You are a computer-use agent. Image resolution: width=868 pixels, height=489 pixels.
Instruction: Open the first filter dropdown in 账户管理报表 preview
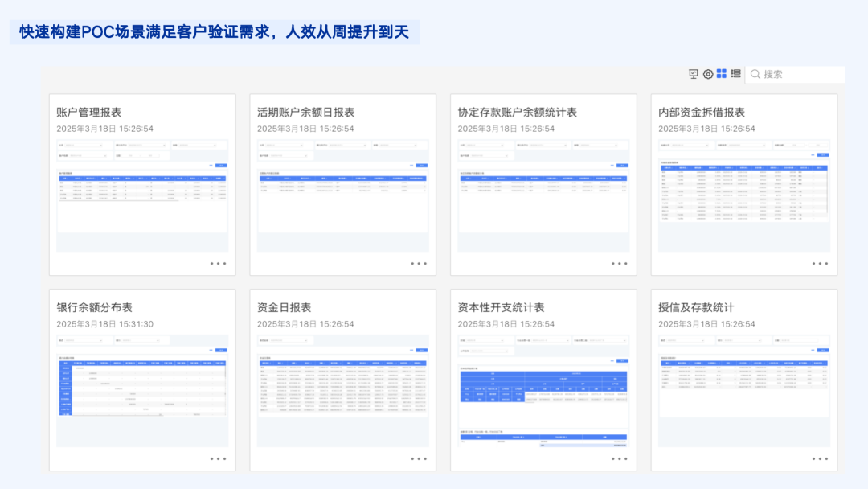84,145
